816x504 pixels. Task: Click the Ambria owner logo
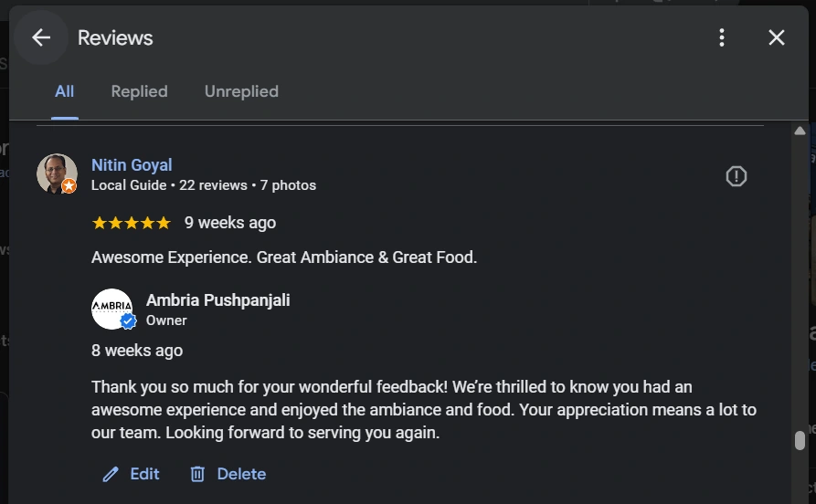coord(111,308)
